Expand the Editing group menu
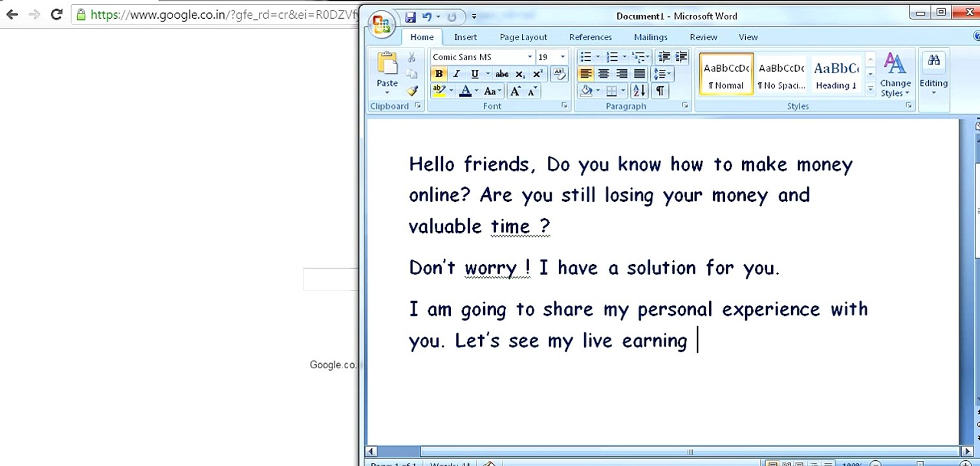The width and height of the screenshot is (980, 466). [x=933, y=76]
